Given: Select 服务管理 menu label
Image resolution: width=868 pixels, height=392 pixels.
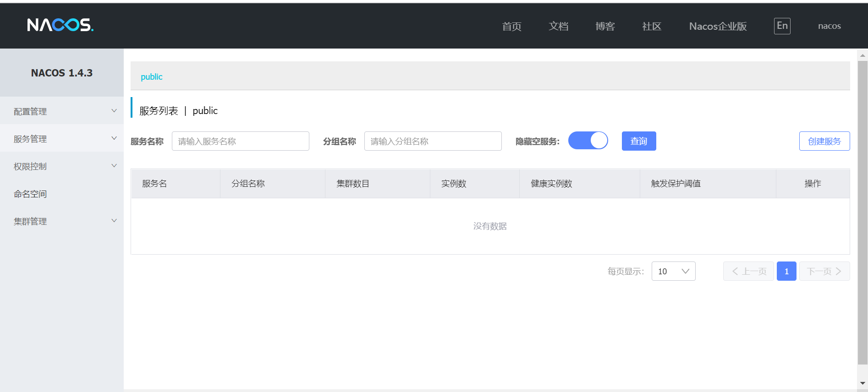Looking at the screenshot, I should tap(30, 139).
